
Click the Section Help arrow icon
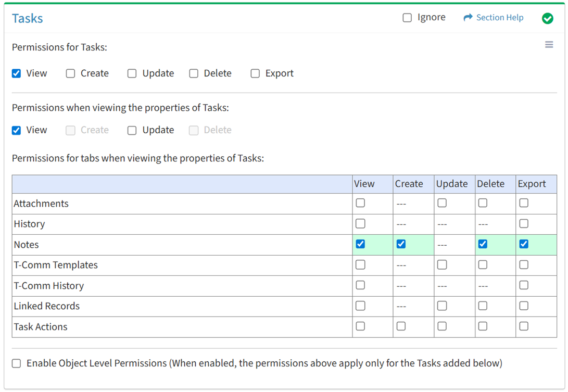tap(468, 18)
